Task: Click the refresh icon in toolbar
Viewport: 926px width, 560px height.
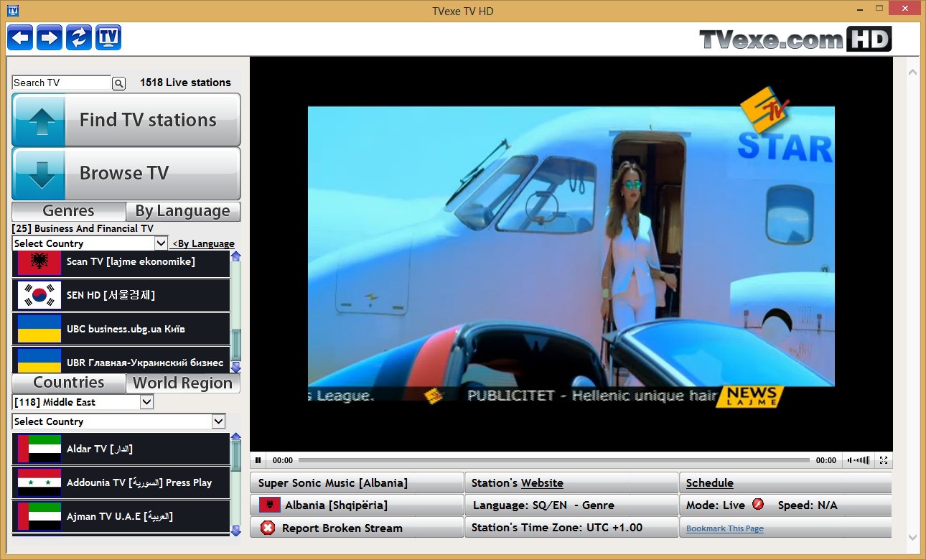Action: coord(79,37)
